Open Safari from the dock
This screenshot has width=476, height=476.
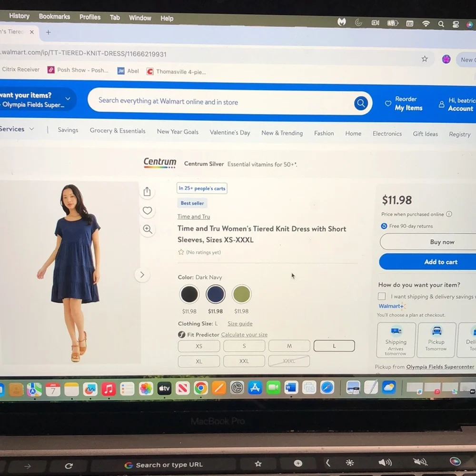[327, 387]
